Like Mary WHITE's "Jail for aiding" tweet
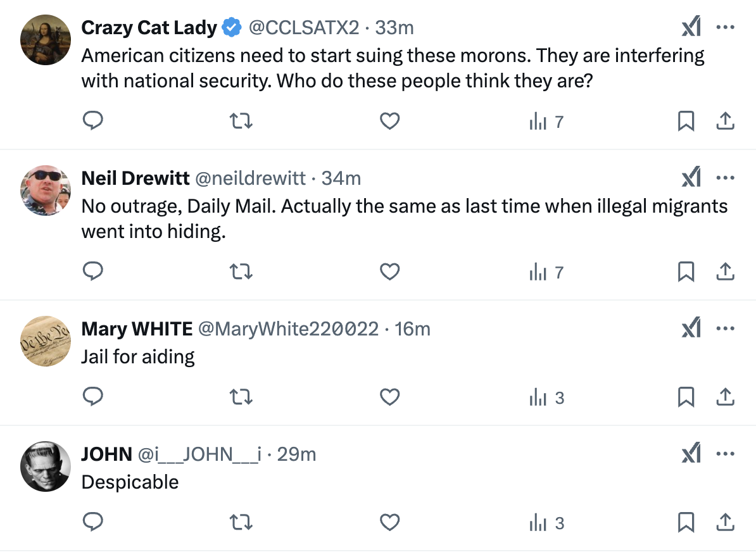The height and width of the screenshot is (557, 756). 389,397
